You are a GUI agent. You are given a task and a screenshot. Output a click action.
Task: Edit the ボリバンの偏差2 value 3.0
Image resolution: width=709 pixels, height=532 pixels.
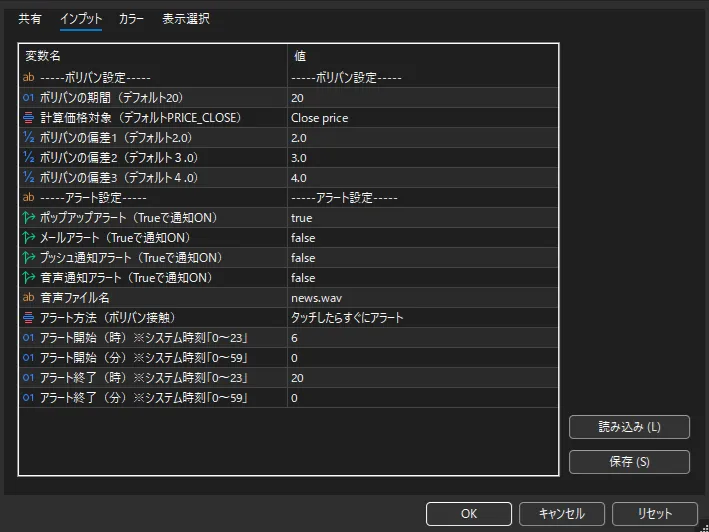[x=423, y=157]
